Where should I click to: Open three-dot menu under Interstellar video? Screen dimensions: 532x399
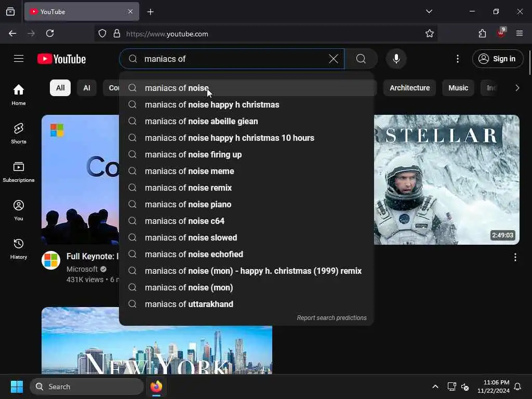(x=515, y=257)
